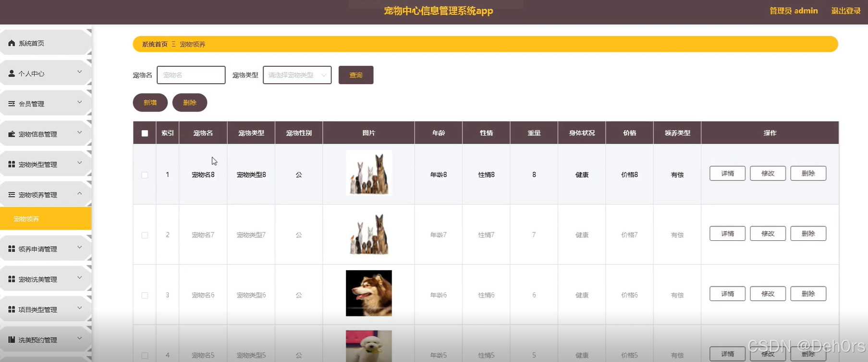
Task: Click 删除 for 宠物名8 row
Action: click(x=808, y=174)
